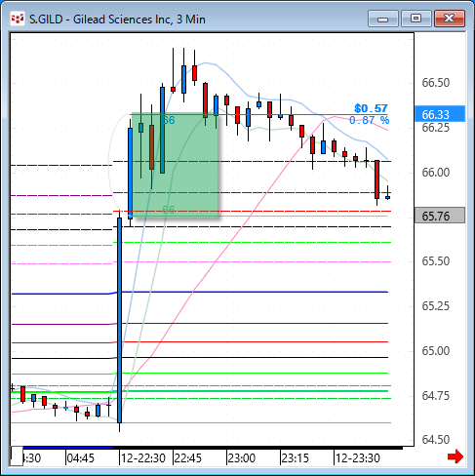Click the 23:00 time axis label
475x476 pixels.
pyautogui.click(x=242, y=458)
